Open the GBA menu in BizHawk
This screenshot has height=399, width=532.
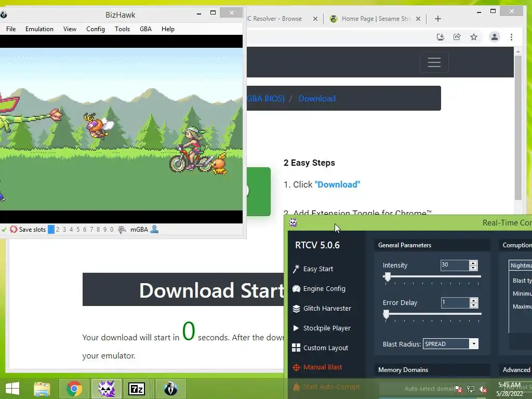click(x=145, y=29)
